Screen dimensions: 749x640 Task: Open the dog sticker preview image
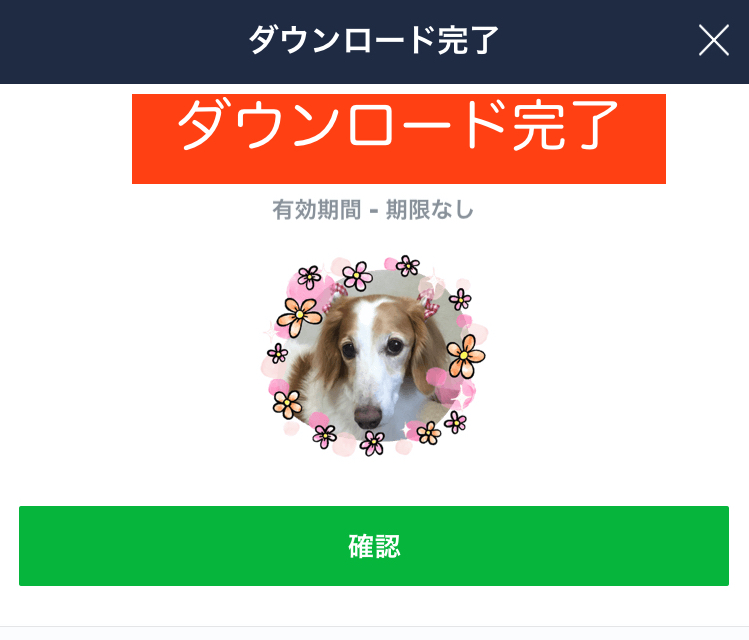pyautogui.click(x=374, y=355)
